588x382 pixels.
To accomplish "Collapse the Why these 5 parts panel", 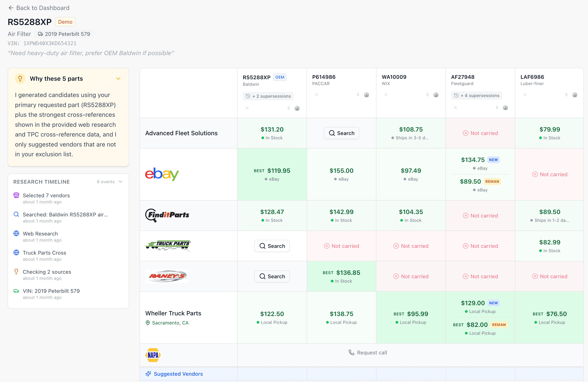I will pyautogui.click(x=118, y=79).
